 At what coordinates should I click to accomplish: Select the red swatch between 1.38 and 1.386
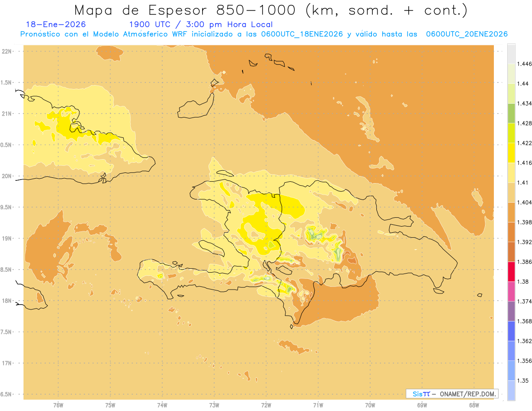(511, 271)
